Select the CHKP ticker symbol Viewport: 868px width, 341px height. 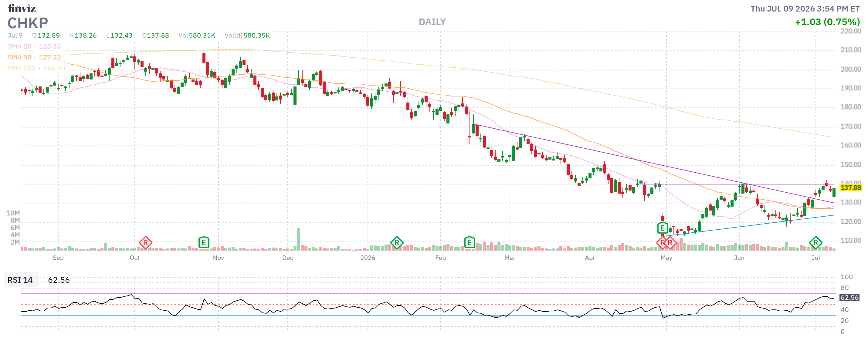(x=28, y=23)
